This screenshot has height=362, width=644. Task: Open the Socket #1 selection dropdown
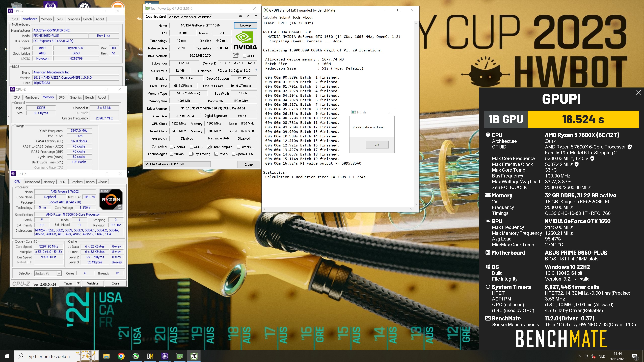pyautogui.click(x=48, y=273)
